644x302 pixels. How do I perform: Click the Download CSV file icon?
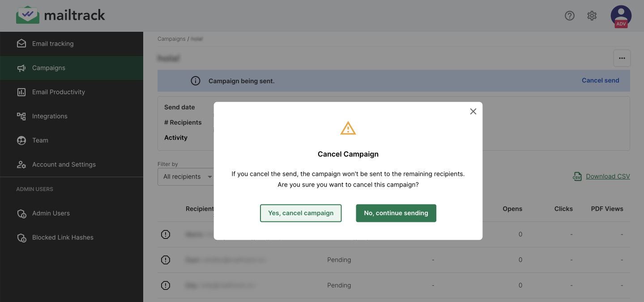click(577, 176)
